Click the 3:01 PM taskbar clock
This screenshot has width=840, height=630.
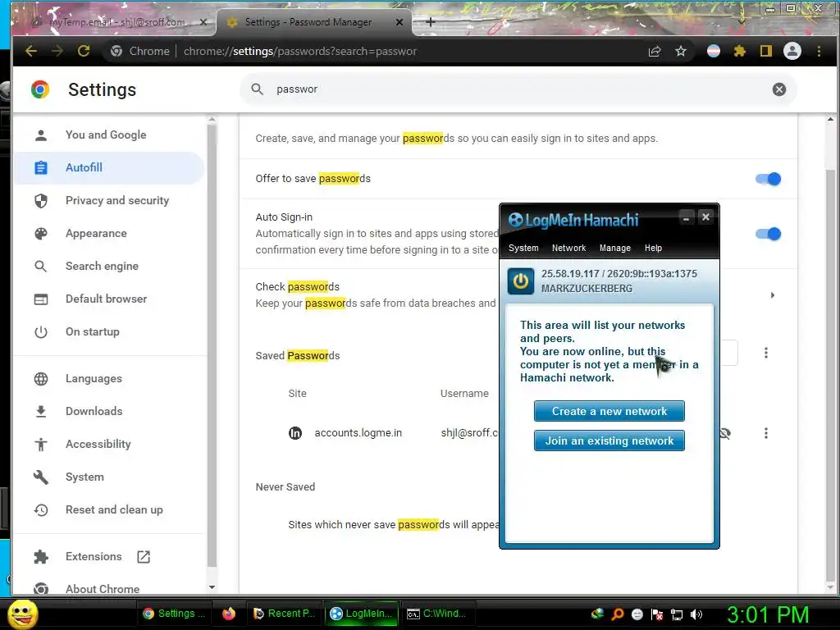(x=768, y=614)
